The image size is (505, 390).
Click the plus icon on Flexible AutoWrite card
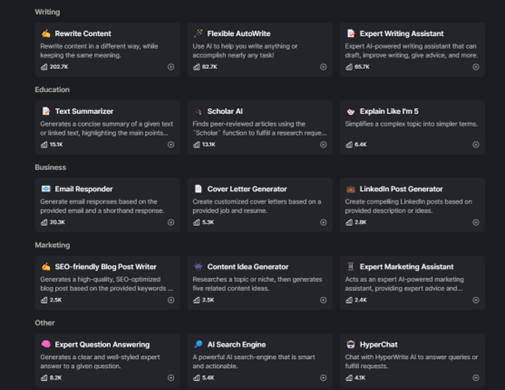pos(323,67)
